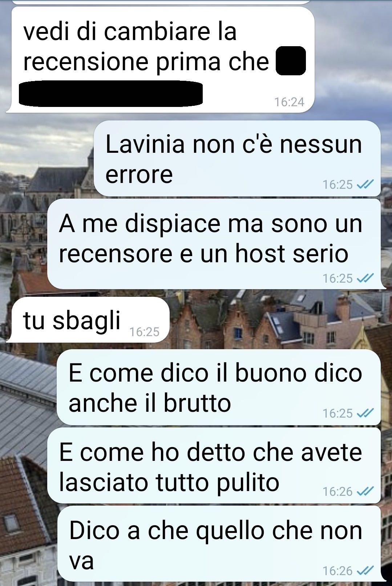Click double-check icon on 'tutto pulito' message
Screen dimensions: 392x586
pos(365,492)
